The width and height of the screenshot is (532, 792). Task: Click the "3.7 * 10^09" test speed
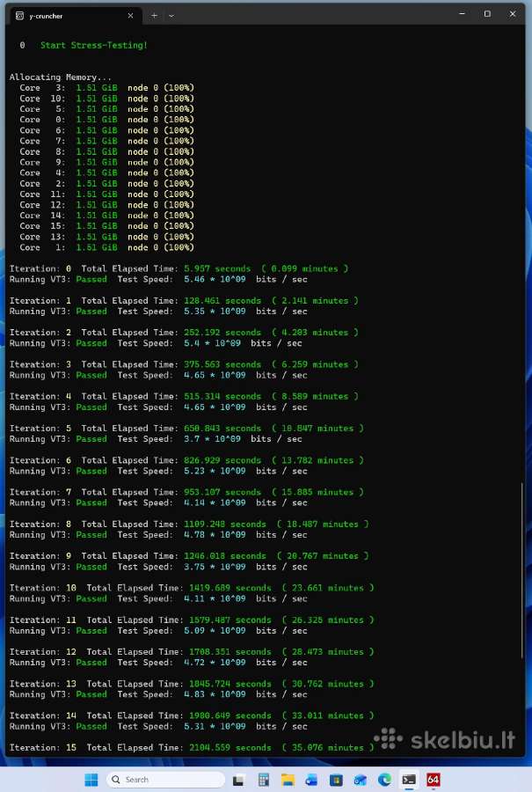[212, 439]
